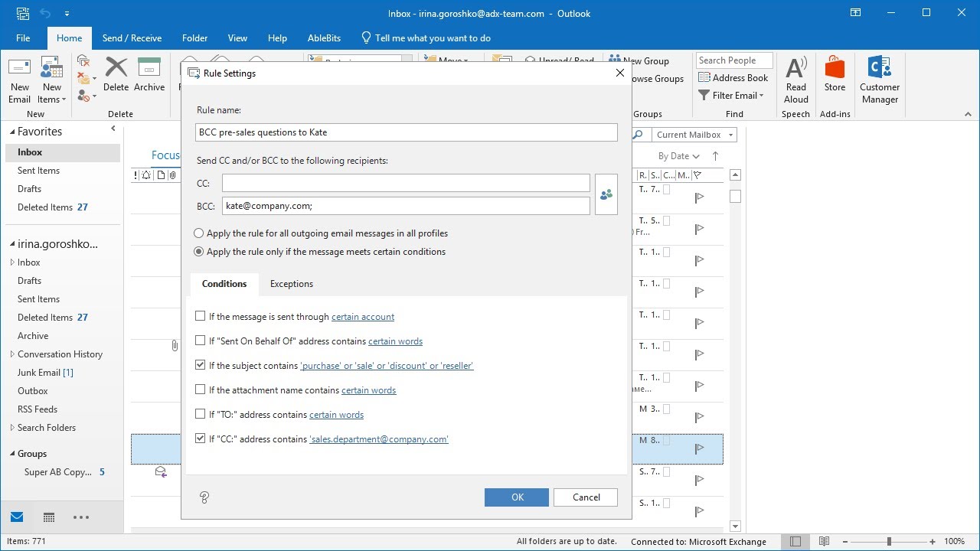
Task: Switch to the Exceptions tab
Action: 292,284
